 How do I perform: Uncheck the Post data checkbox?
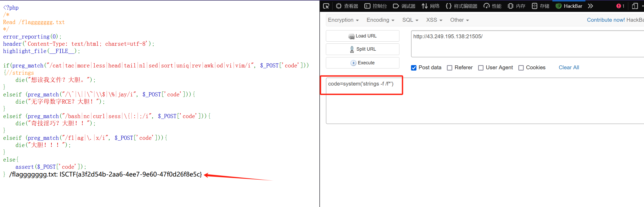(x=414, y=68)
